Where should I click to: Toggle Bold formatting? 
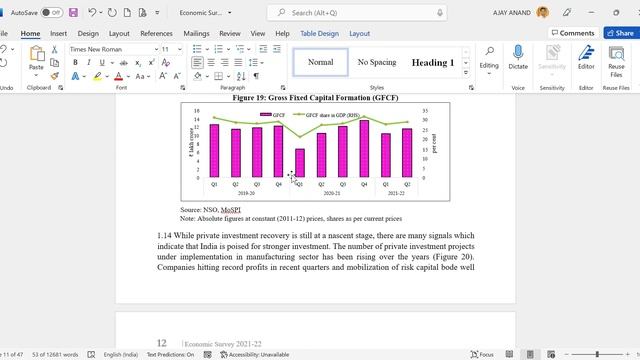click(75, 63)
